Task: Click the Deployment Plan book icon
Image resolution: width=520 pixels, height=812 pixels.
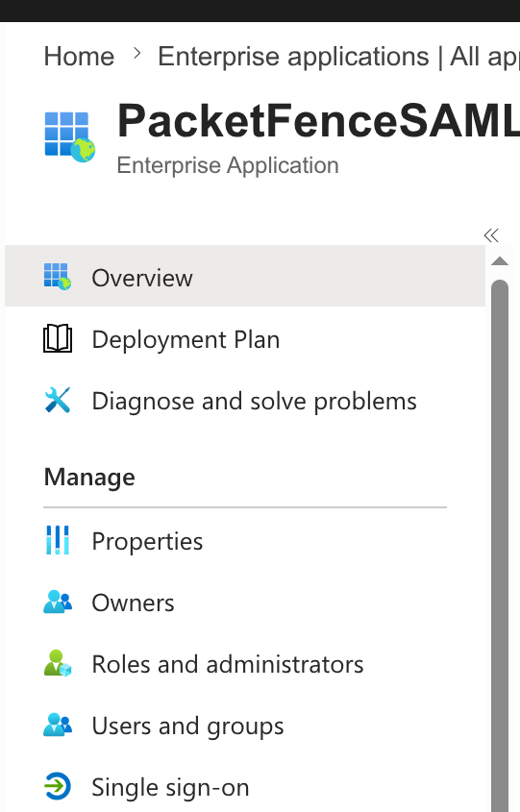Action: point(58,338)
